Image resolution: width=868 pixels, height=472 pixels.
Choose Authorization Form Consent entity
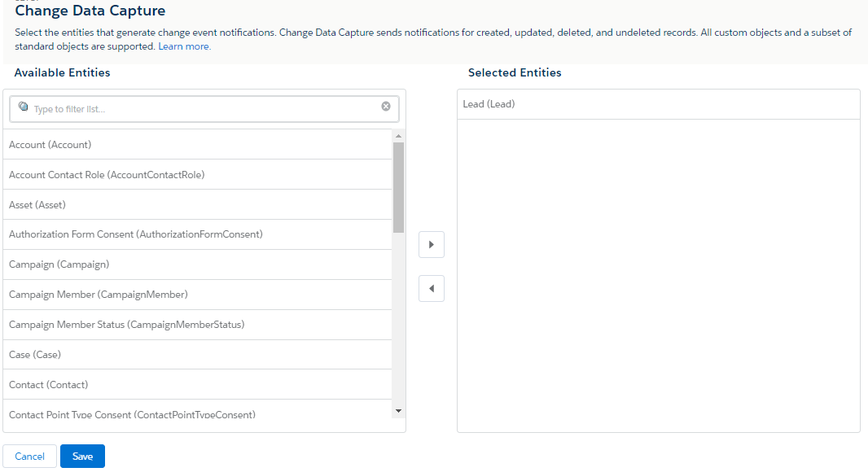tap(198, 234)
